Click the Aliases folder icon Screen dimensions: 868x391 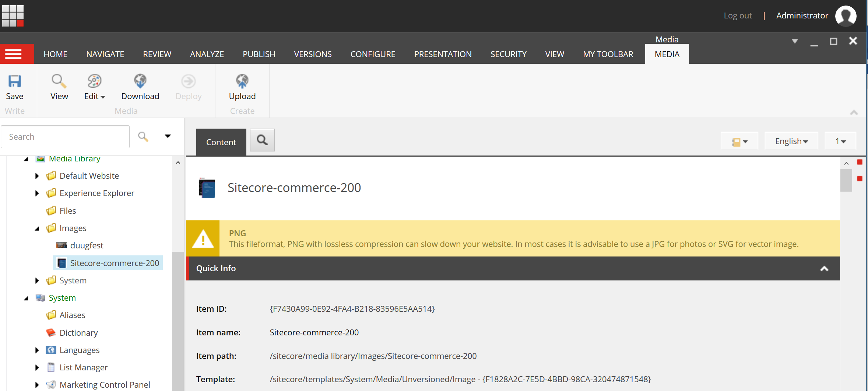51,315
